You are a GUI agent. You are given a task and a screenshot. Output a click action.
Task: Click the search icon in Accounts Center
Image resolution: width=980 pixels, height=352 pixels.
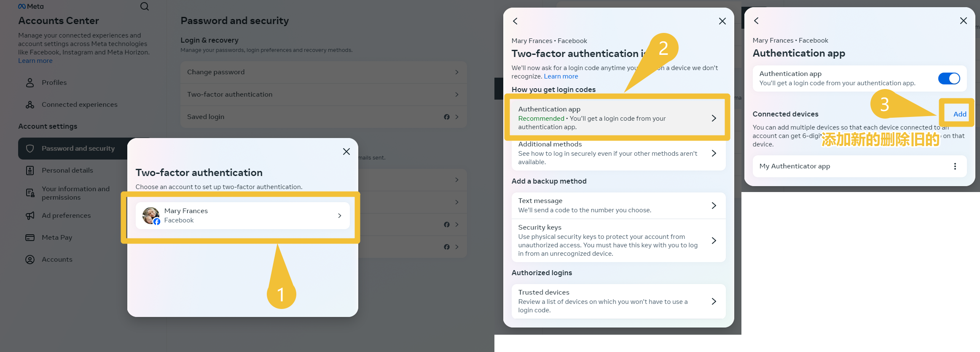tap(144, 6)
